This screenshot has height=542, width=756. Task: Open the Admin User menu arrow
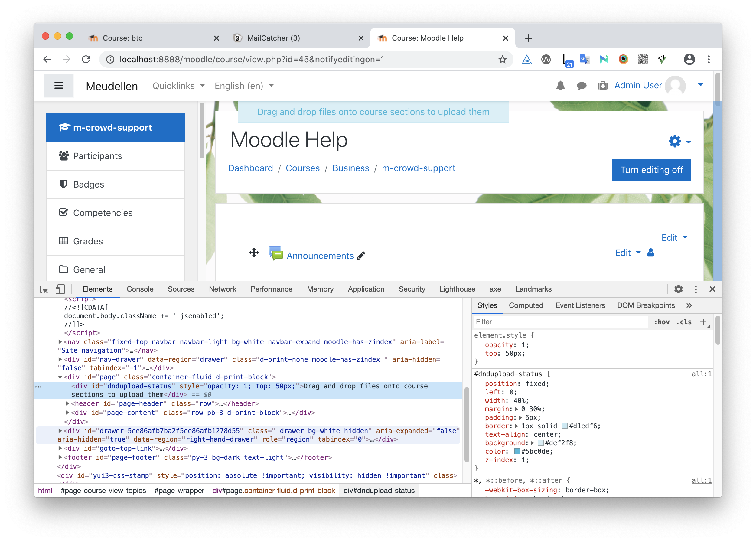[x=701, y=85]
